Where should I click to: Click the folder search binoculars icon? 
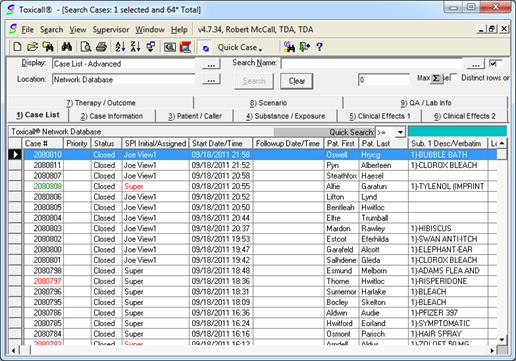[48, 47]
